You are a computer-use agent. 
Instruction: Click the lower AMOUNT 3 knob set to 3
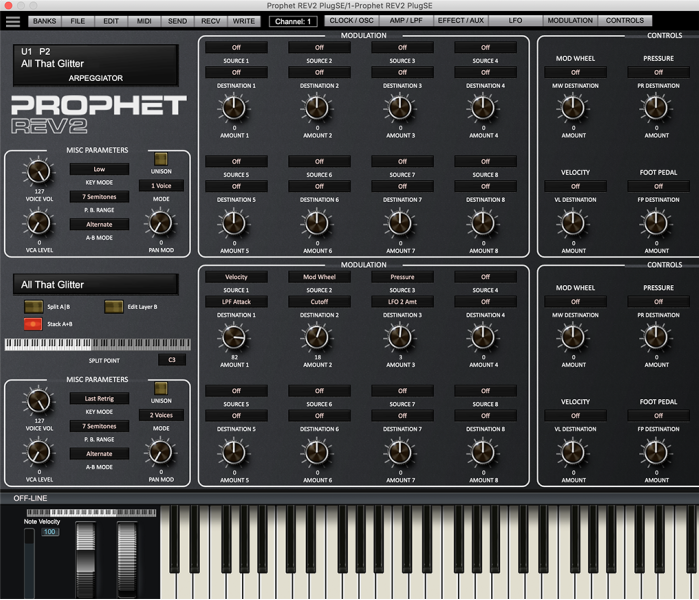pyautogui.click(x=400, y=337)
